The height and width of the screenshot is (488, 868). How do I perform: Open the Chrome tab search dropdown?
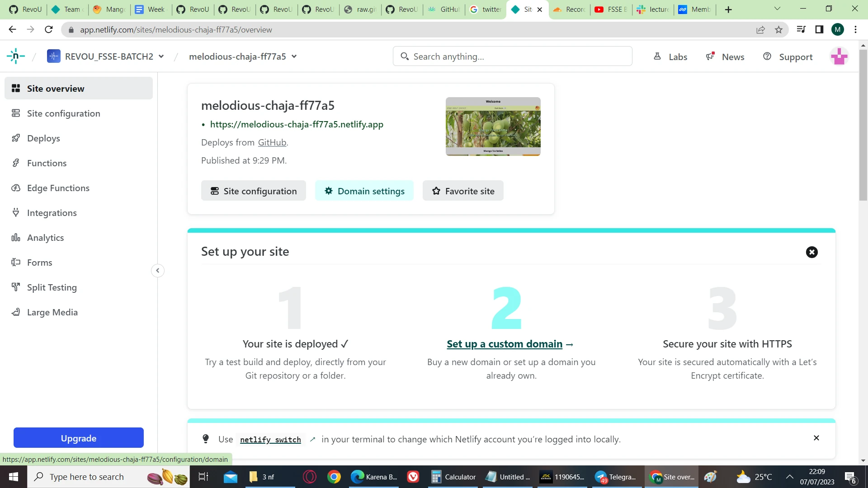tap(777, 9)
